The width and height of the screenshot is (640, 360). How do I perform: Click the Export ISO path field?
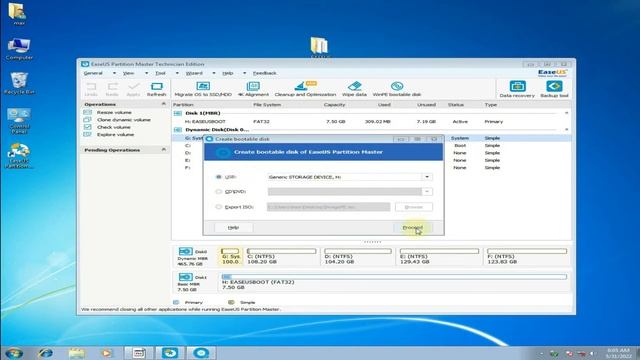tap(329, 207)
